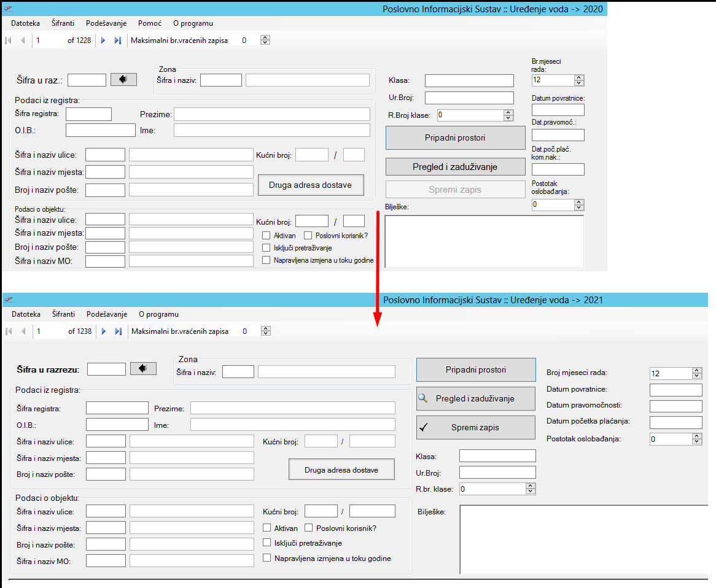716x588 pixels.
Task: Open 'Šifranti' menu in 2021 window
Action: tap(63, 314)
